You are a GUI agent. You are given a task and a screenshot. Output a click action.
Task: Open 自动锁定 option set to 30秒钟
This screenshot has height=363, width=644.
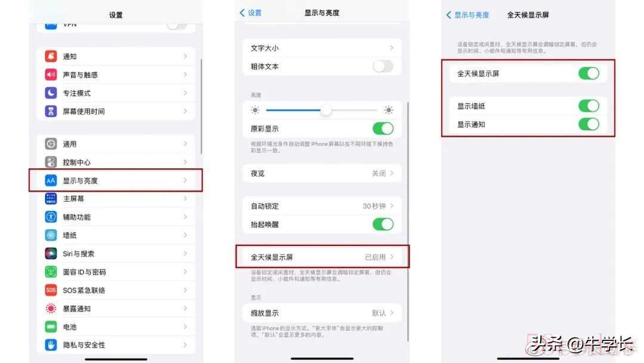322,206
